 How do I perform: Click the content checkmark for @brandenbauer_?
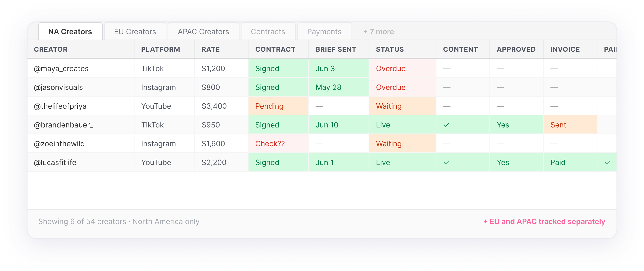(446, 125)
